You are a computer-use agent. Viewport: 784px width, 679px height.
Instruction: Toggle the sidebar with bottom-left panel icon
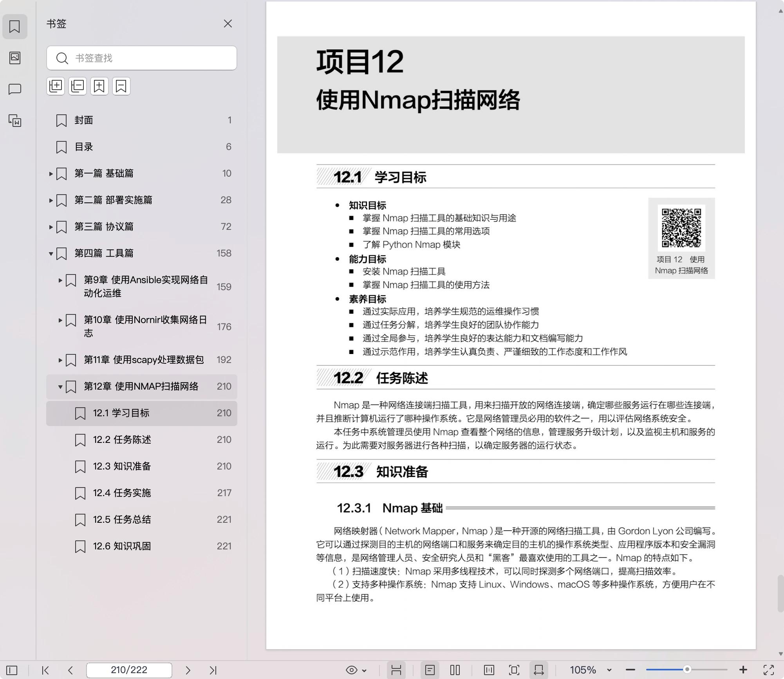[x=12, y=670]
